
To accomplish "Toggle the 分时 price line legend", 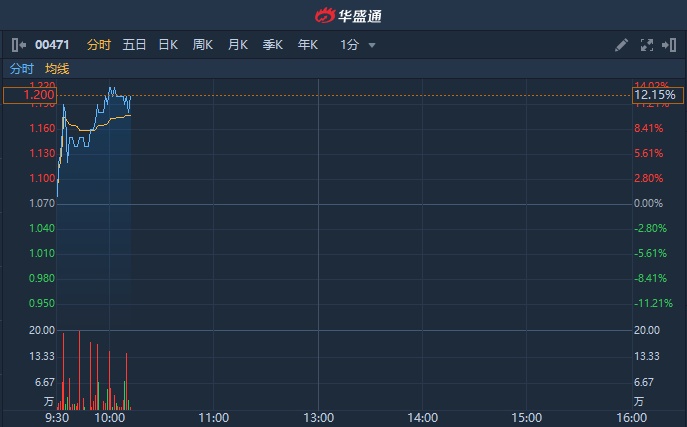I will click(21, 69).
